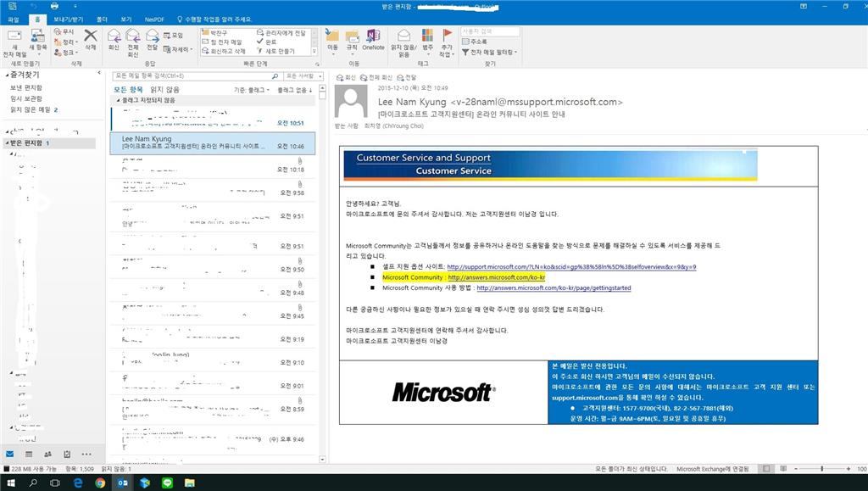Reply all with the 전체 회신 ribbon button
Screen dimensions: 868x491
133,42
